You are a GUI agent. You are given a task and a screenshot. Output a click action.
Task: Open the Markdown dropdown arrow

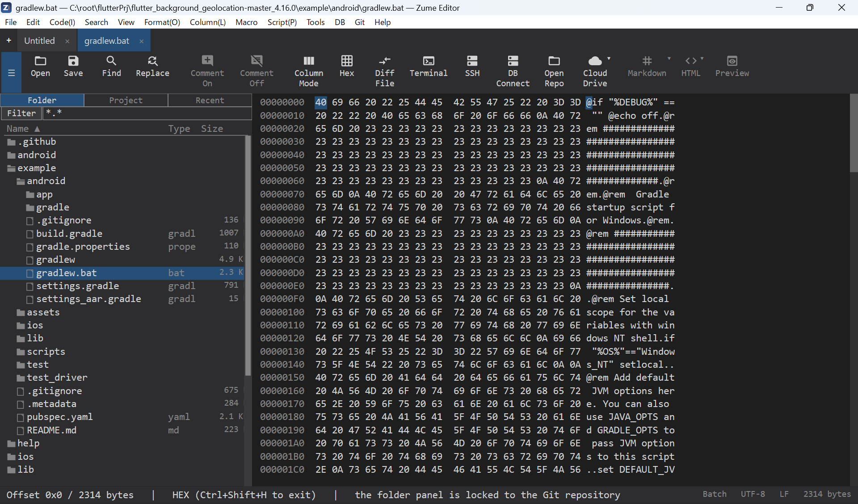669,59
